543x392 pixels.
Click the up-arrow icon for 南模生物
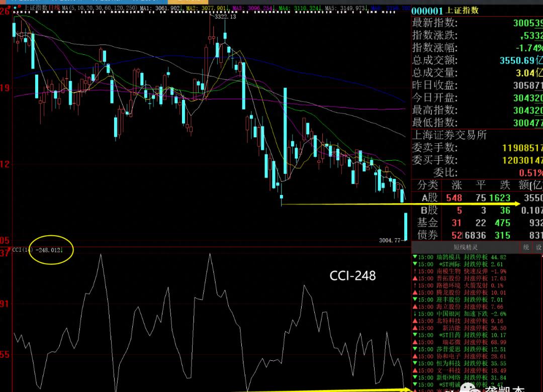[x=414, y=271]
